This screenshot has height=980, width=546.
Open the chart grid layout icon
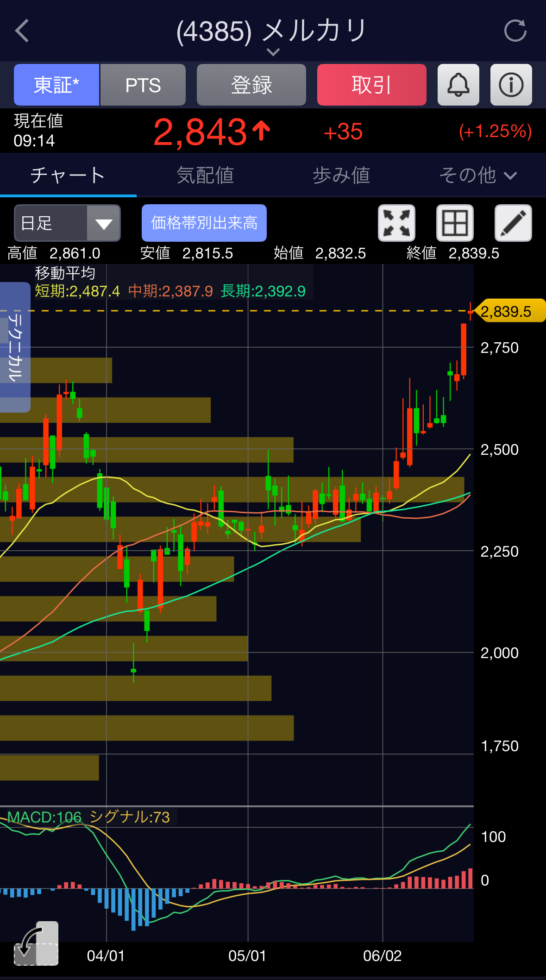click(x=455, y=223)
